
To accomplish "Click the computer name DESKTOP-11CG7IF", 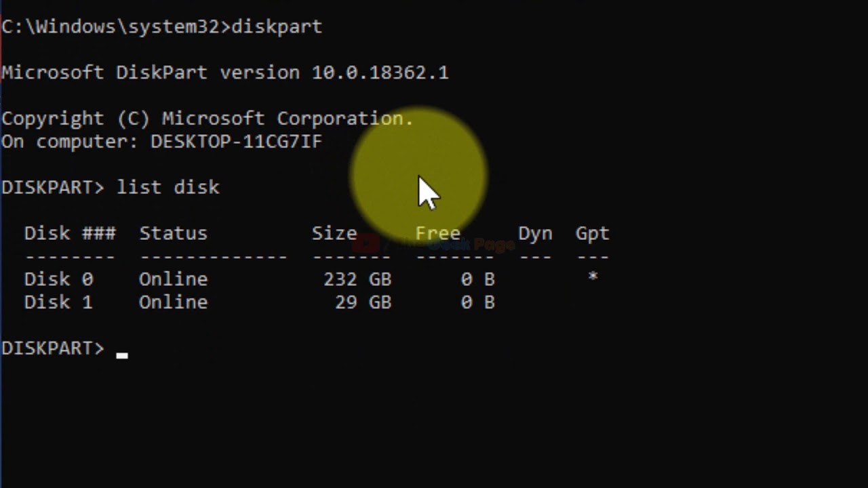I will [236, 142].
